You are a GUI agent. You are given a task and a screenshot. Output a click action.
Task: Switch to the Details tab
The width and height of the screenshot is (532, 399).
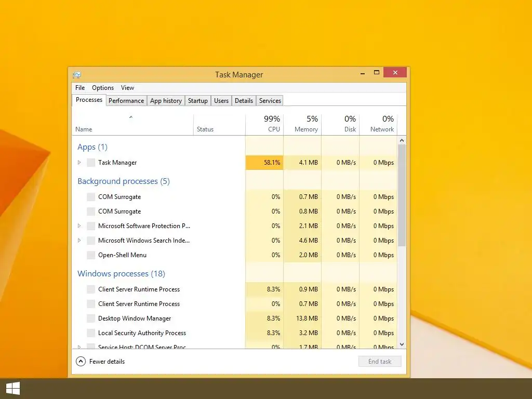point(244,101)
